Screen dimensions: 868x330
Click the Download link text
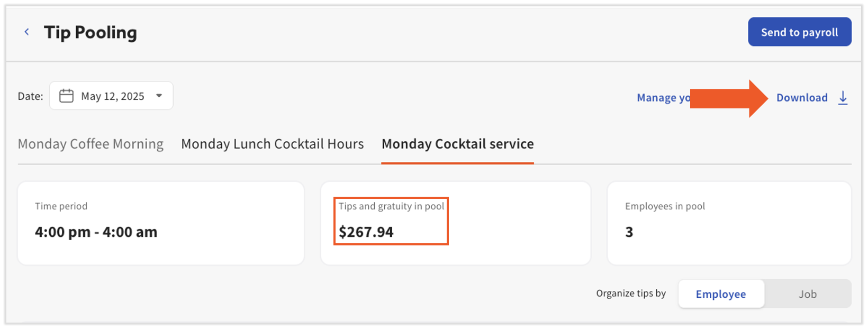pyautogui.click(x=801, y=98)
